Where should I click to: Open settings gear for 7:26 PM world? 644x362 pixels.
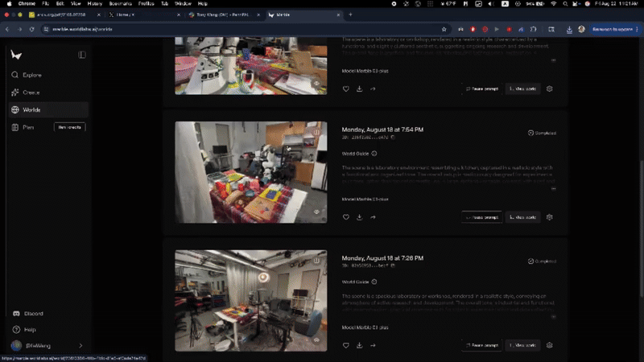[550, 346]
